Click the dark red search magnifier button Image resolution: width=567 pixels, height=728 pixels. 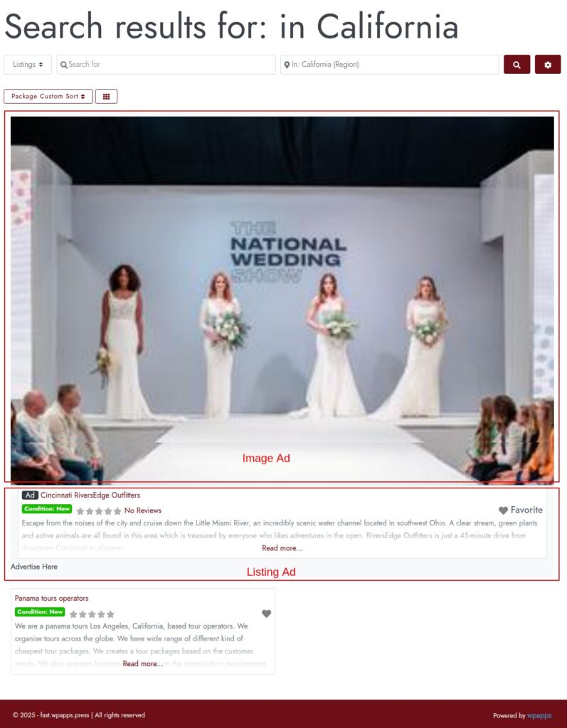tap(516, 65)
